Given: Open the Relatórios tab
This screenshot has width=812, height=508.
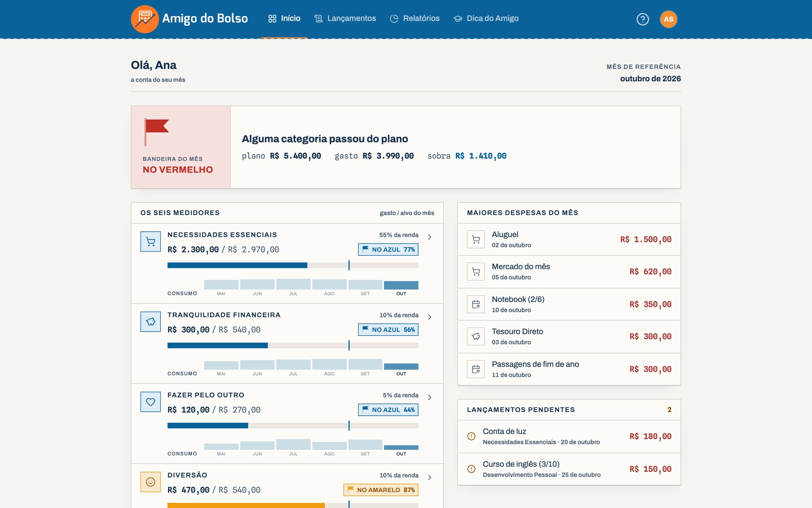Looking at the screenshot, I should [x=415, y=19].
